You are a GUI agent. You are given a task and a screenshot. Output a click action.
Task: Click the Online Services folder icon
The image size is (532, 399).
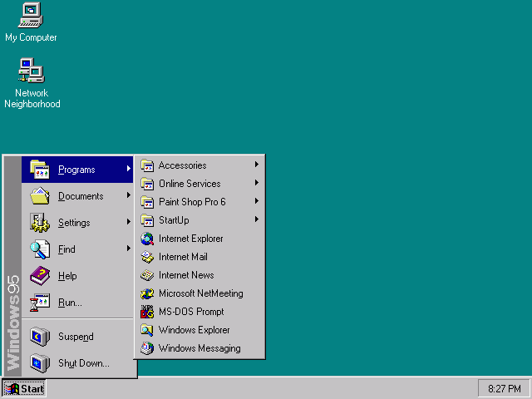147,184
